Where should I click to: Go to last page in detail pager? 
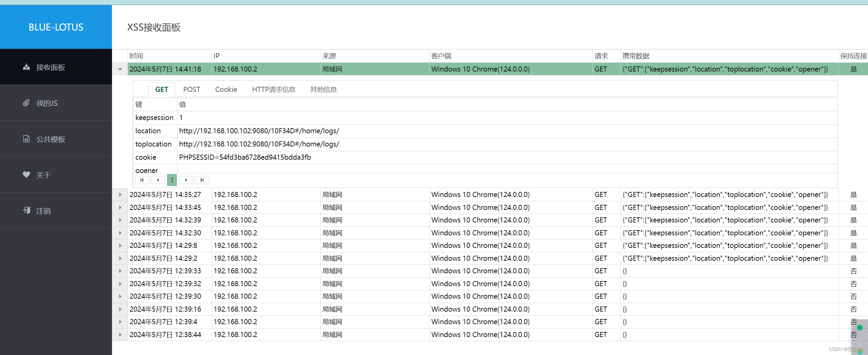(202, 180)
